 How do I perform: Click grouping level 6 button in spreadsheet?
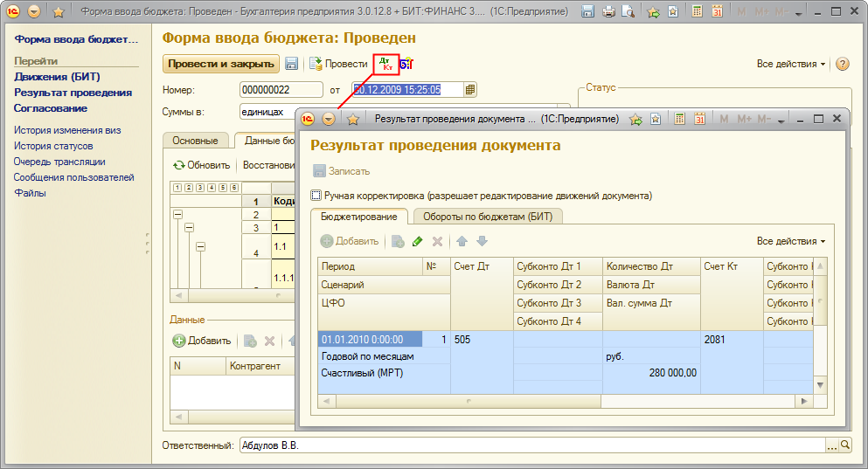234,188
